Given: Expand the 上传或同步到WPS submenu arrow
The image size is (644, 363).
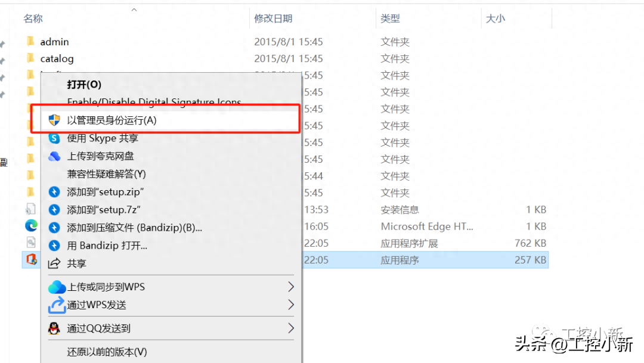Looking at the screenshot, I should 292,287.
